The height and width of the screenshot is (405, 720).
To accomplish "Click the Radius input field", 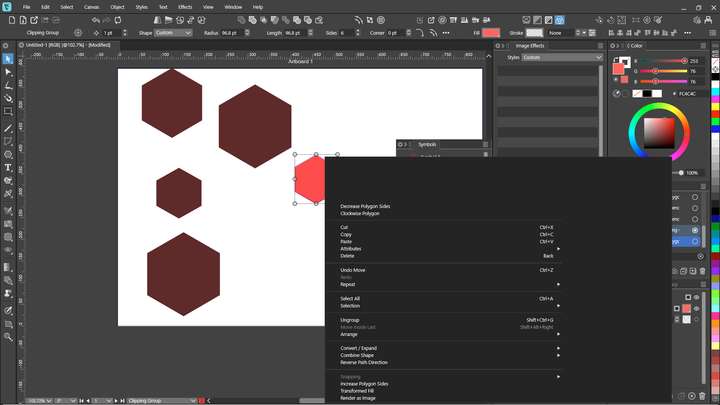I will tap(233, 33).
